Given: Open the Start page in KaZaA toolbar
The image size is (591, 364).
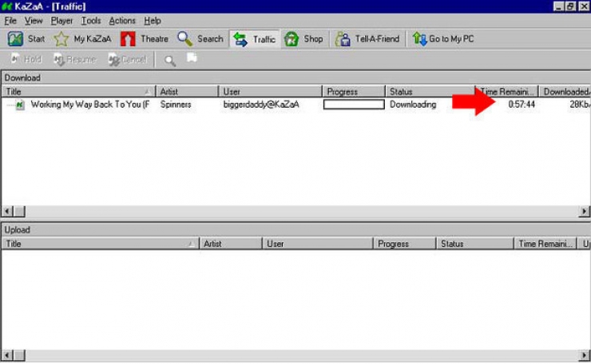Looking at the screenshot, I should pos(26,38).
